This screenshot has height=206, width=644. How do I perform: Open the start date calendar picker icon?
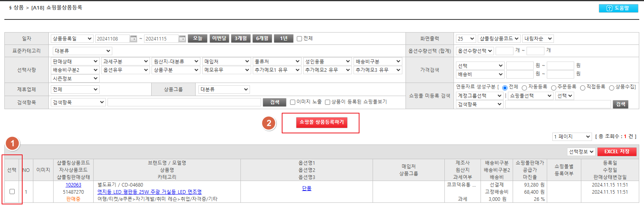point(134,39)
